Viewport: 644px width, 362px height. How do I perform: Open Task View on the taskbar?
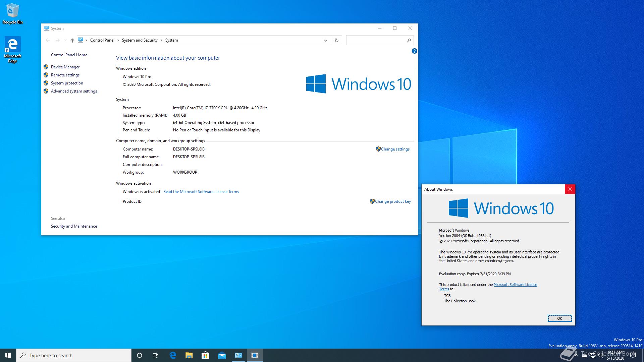click(x=156, y=355)
